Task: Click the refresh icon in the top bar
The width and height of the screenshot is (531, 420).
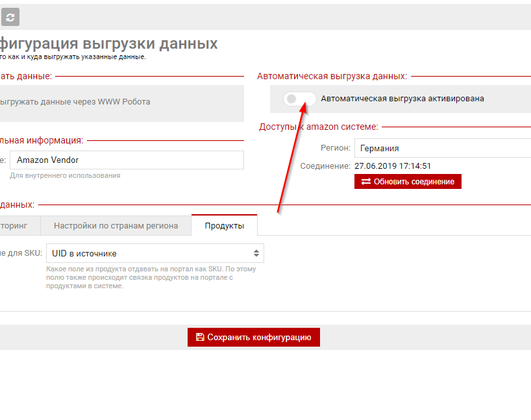Action: 10,17
